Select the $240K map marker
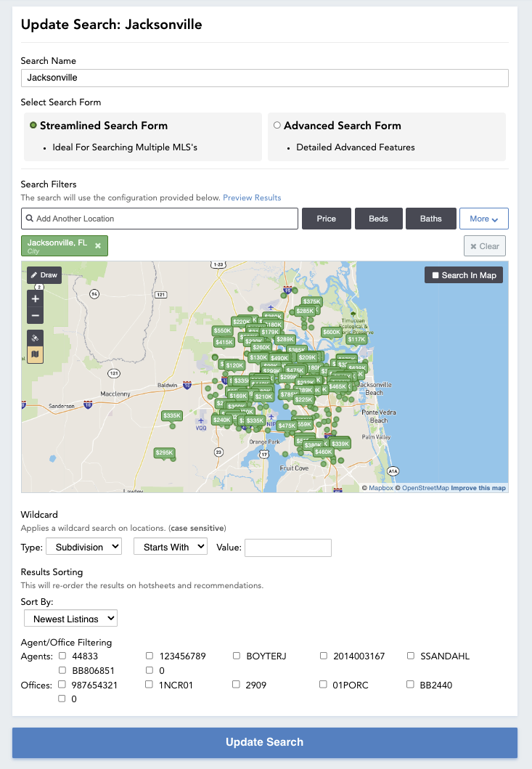The height and width of the screenshot is (769, 532). point(222,420)
